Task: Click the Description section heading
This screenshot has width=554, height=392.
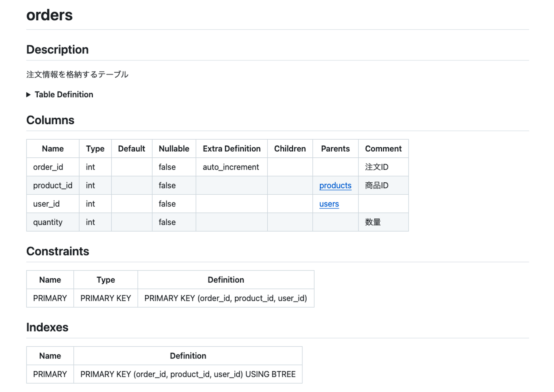Action: (57, 50)
